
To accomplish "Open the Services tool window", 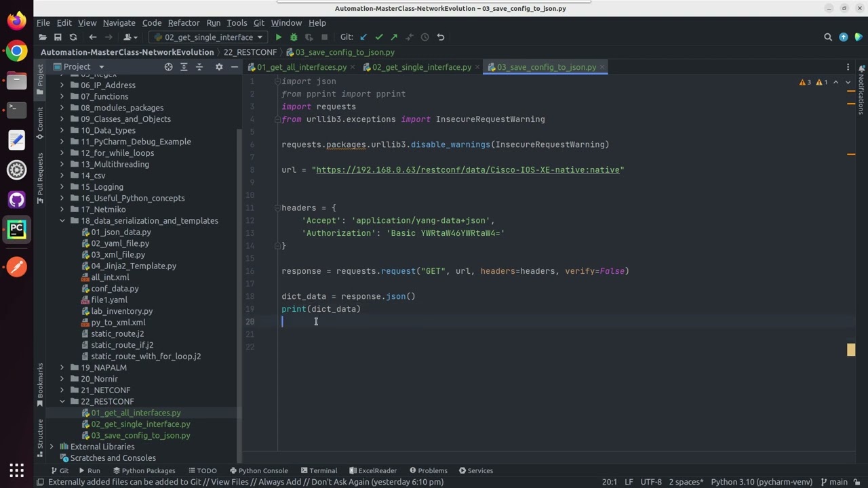I will pyautogui.click(x=476, y=471).
